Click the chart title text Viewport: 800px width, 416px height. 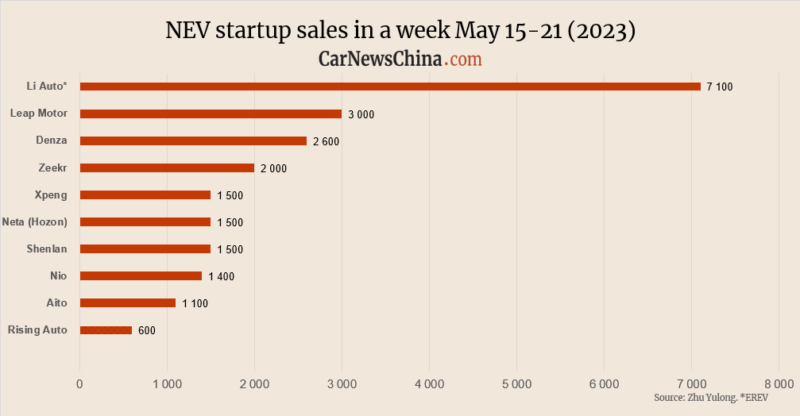401,31
